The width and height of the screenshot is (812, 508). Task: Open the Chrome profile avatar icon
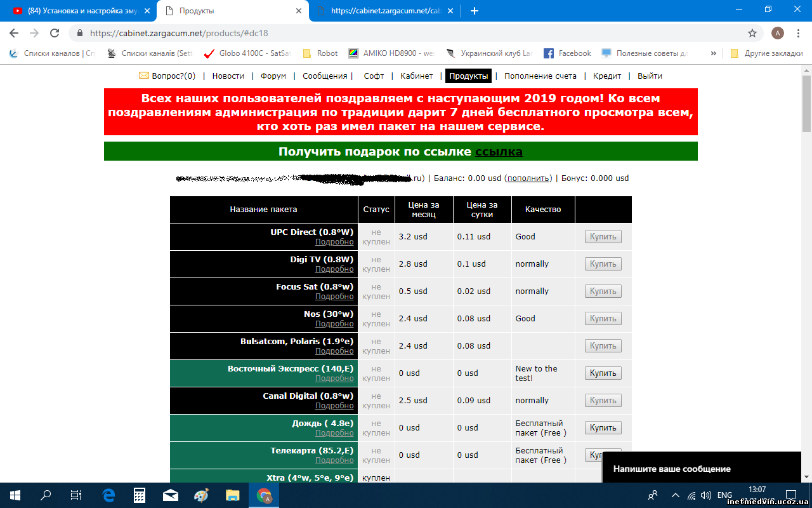tap(777, 33)
